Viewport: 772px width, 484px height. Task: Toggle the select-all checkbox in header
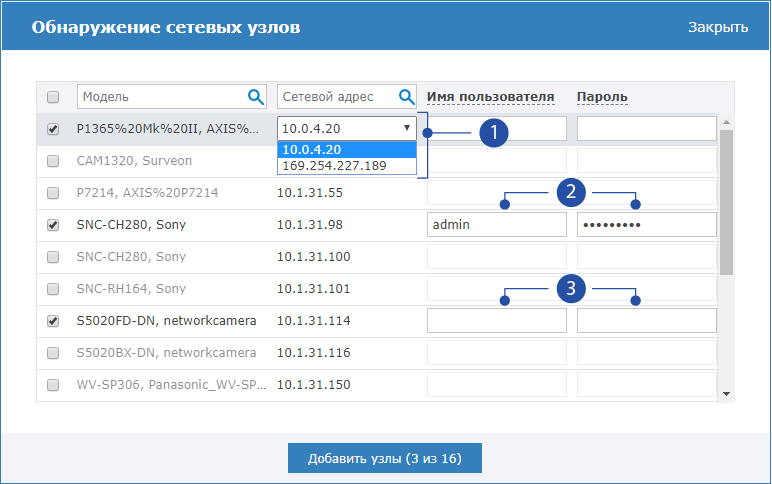[x=53, y=97]
